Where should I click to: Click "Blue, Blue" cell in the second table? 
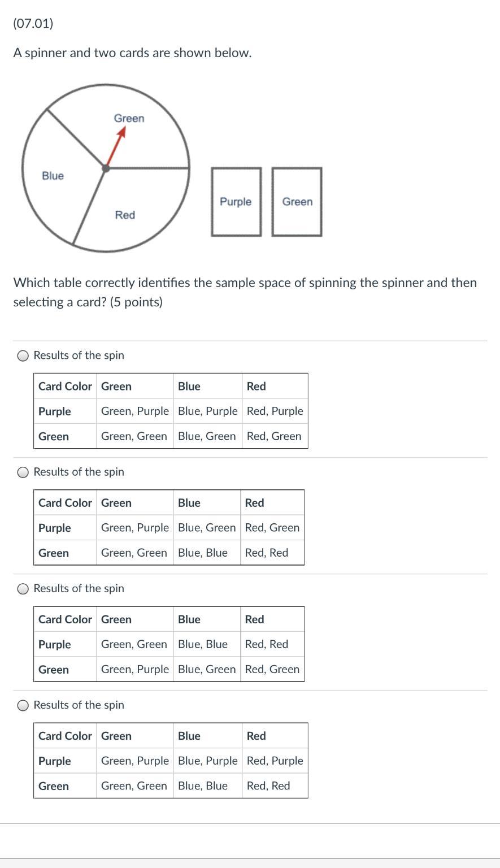point(203,553)
